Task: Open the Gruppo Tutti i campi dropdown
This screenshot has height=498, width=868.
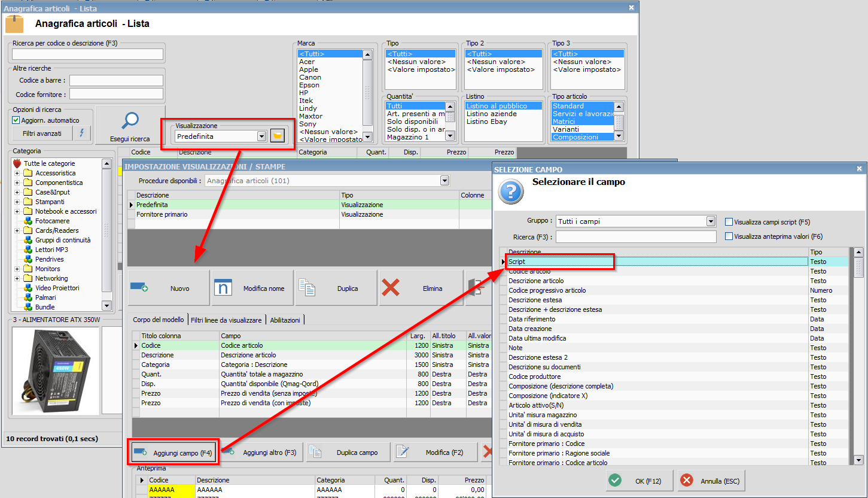Action: 710,221
